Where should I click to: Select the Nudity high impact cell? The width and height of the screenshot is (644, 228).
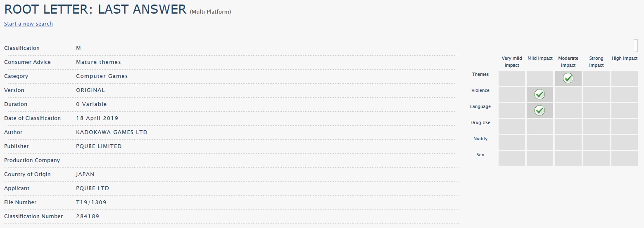625,143
